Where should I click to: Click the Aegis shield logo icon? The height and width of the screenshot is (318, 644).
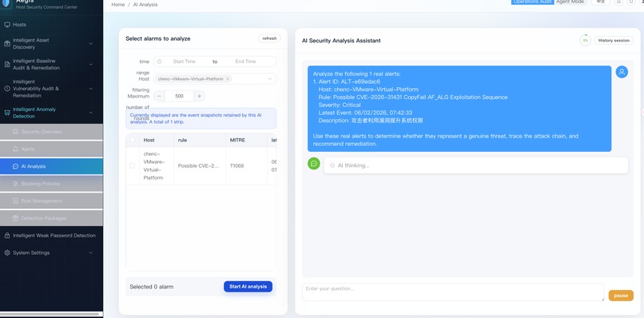pyautogui.click(x=6, y=4)
